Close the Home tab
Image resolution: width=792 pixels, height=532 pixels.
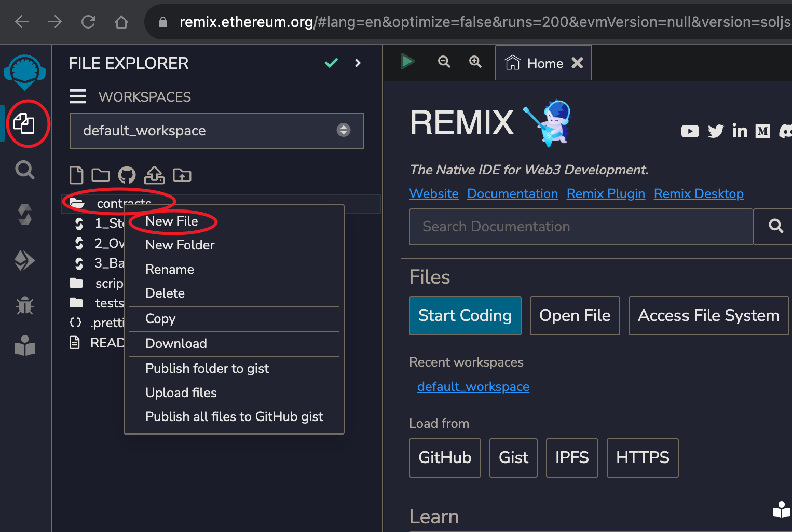tap(577, 63)
